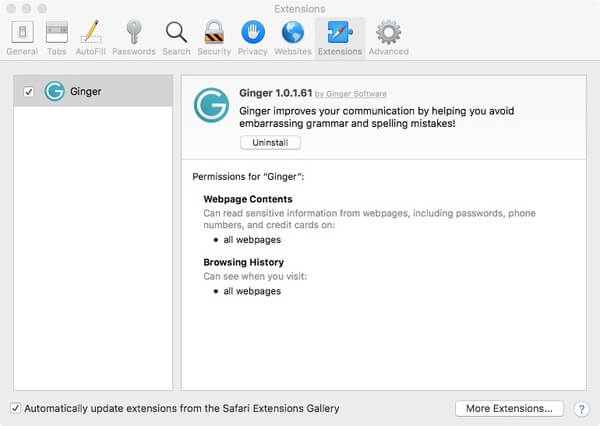Click 'Permissions for "Ginger":' label
Image resolution: width=600 pixels, height=426 pixels.
click(x=248, y=177)
